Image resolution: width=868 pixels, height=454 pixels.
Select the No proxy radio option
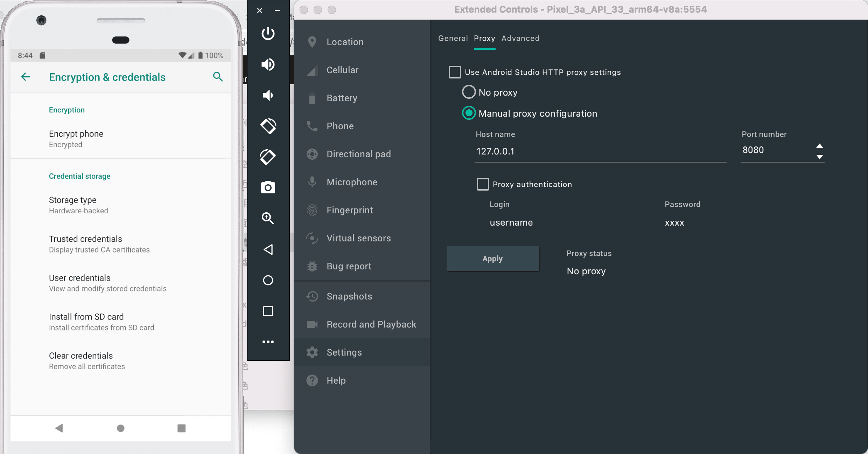(x=469, y=92)
